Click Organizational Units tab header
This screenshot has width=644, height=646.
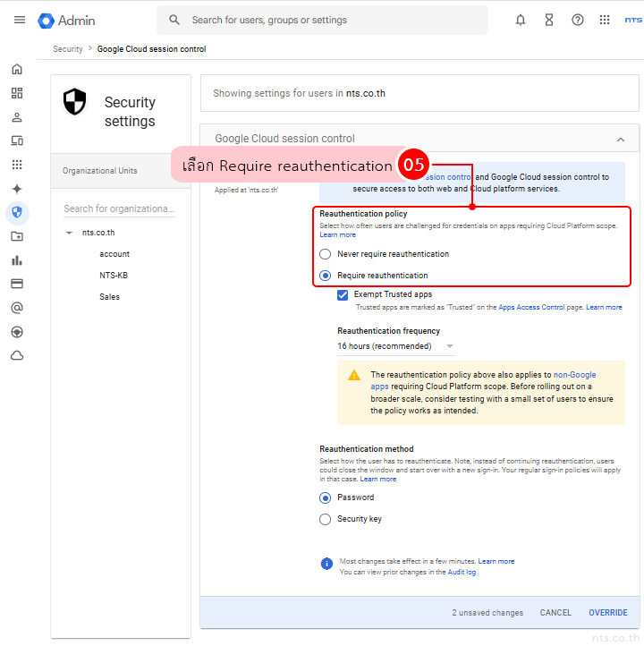pyautogui.click(x=99, y=171)
